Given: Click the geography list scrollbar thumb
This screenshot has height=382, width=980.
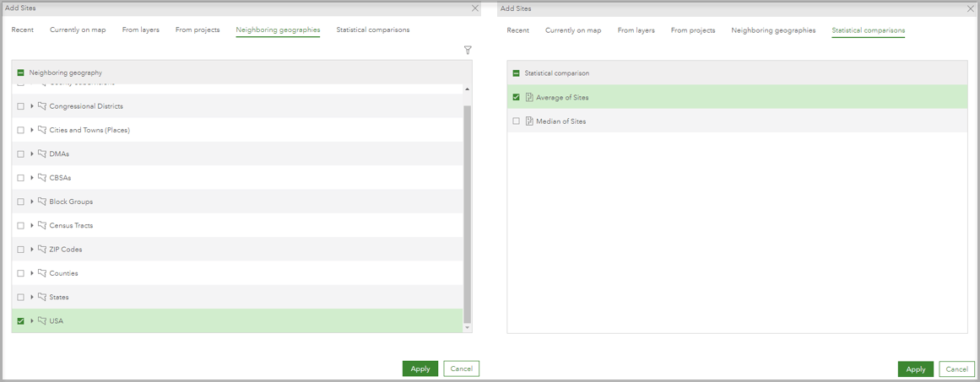Looking at the screenshot, I should (x=468, y=213).
